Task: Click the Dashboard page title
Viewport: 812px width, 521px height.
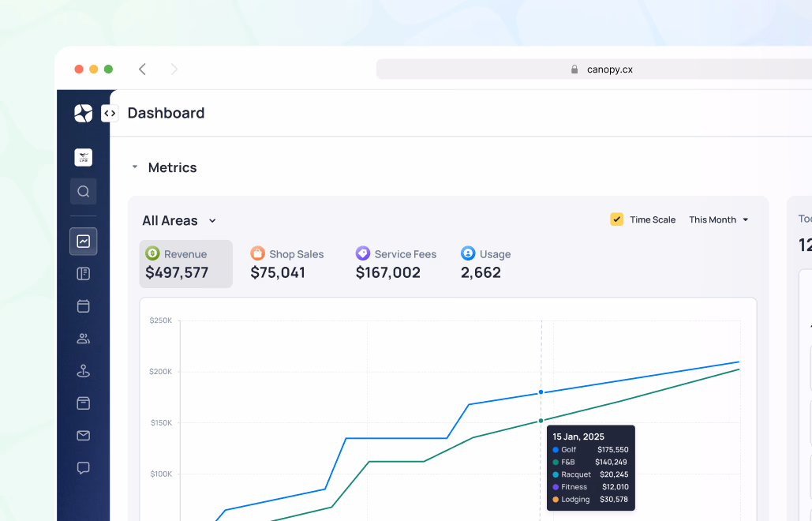Action: point(167,113)
